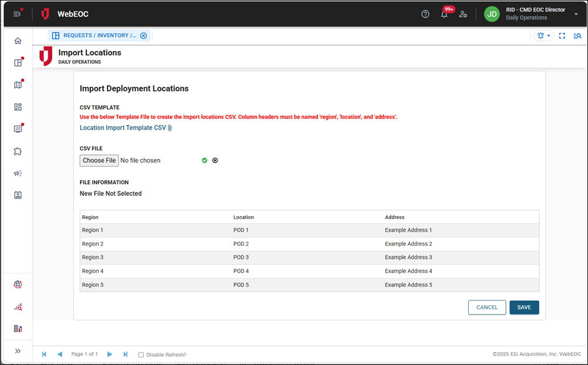Download the Location Import Template CSV
Viewport: 588px width, 365px height.
tap(121, 127)
